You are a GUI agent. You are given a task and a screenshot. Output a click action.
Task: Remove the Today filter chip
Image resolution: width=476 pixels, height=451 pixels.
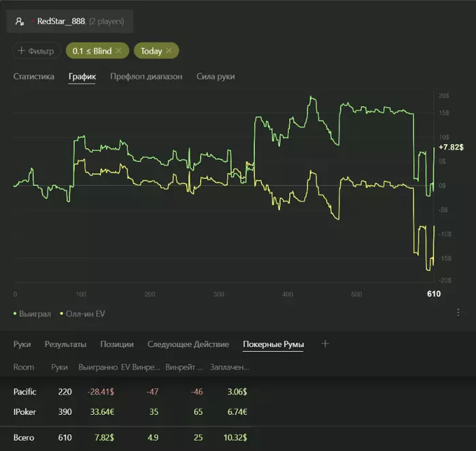click(168, 51)
